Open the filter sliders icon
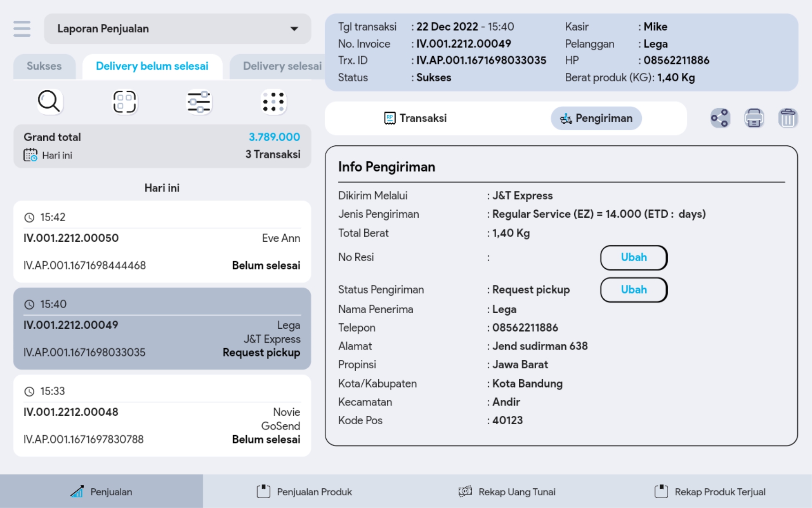This screenshot has height=508, width=812. (199, 102)
